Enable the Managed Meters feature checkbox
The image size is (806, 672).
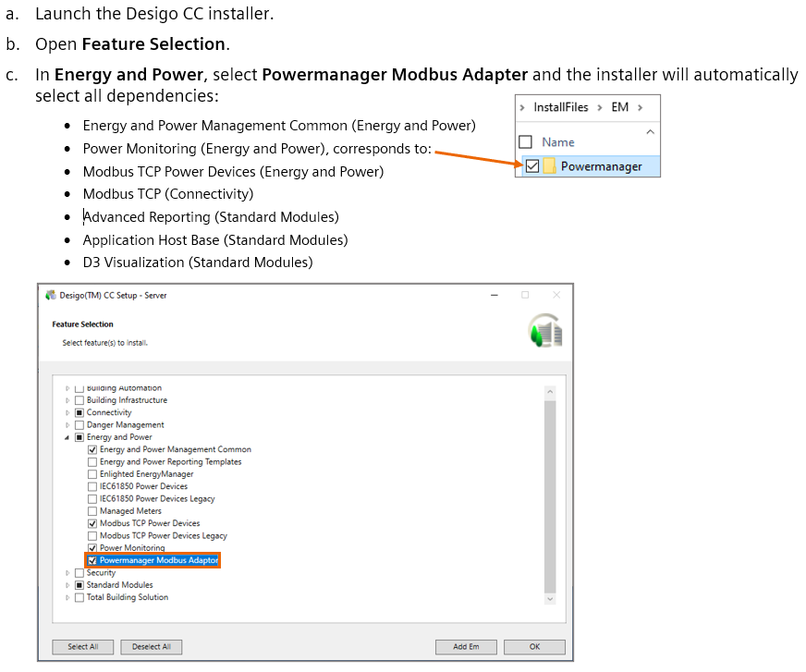click(92, 511)
